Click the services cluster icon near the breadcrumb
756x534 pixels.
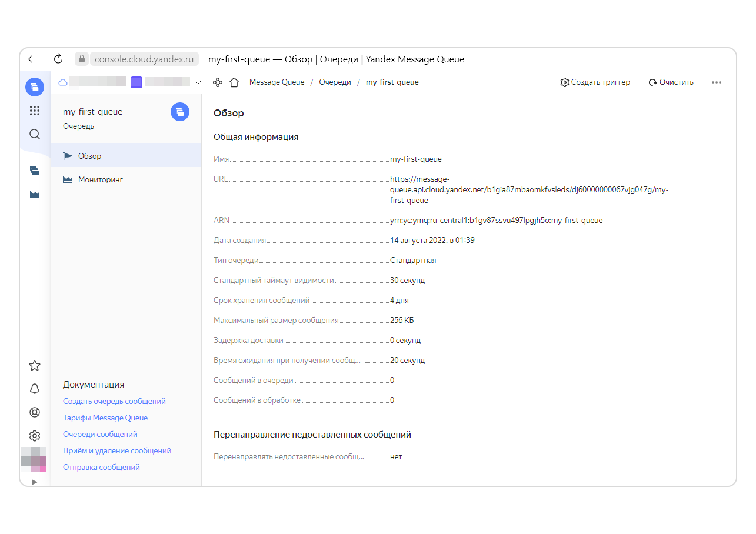[x=218, y=82]
